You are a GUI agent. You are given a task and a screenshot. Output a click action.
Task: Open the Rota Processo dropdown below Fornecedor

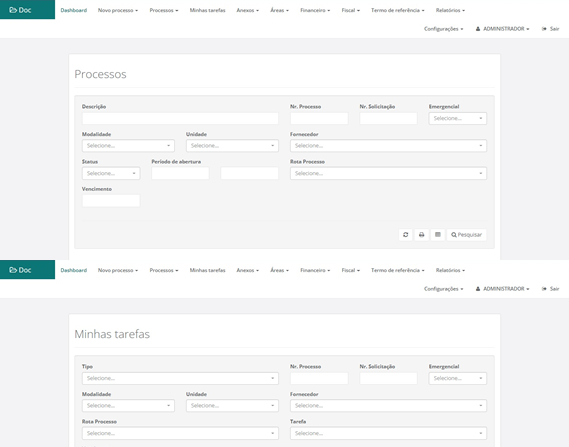388,173
